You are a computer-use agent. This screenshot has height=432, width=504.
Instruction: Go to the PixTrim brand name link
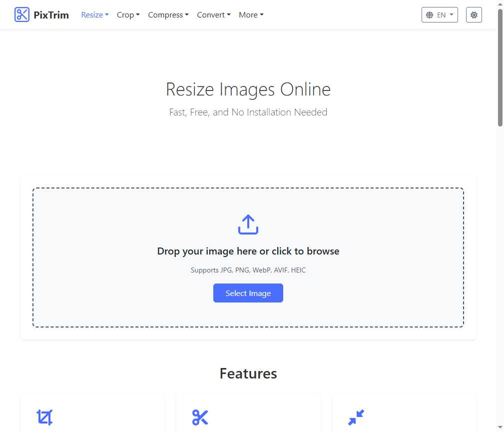(51, 15)
